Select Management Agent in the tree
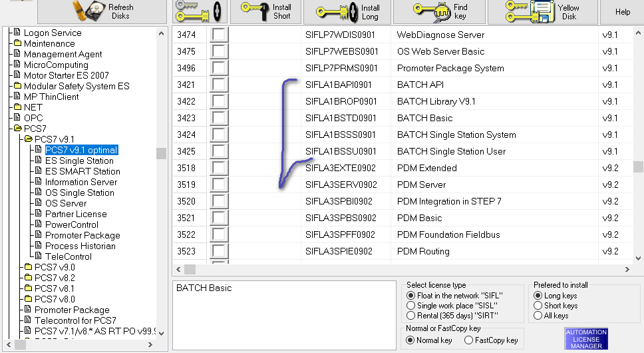The height and width of the screenshot is (353, 644). [63, 54]
